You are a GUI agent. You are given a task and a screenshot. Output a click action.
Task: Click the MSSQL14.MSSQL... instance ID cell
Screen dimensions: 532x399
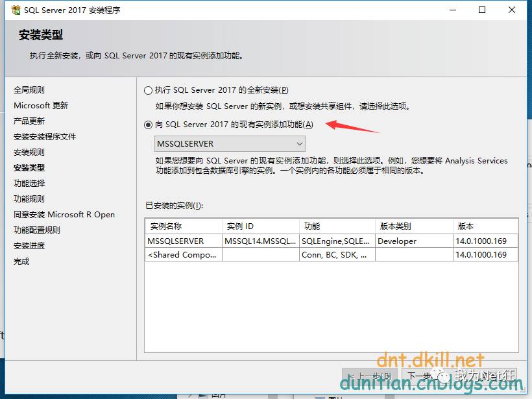click(x=261, y=241)
